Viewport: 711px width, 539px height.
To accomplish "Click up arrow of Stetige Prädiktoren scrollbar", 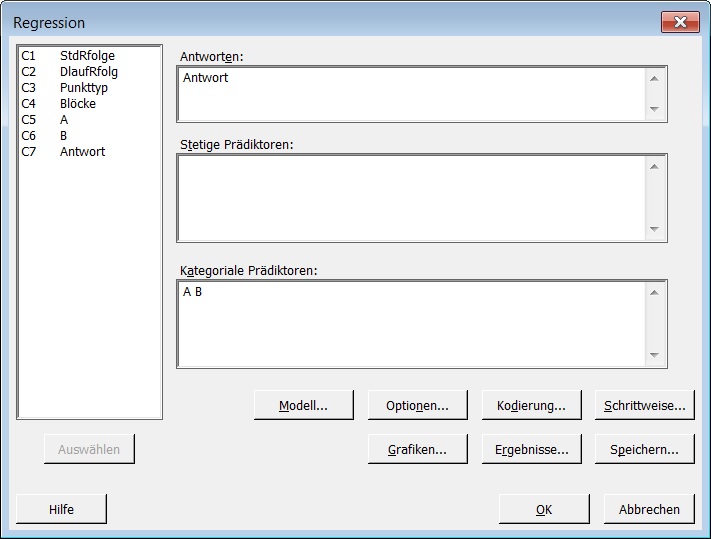I will point(654,167).
